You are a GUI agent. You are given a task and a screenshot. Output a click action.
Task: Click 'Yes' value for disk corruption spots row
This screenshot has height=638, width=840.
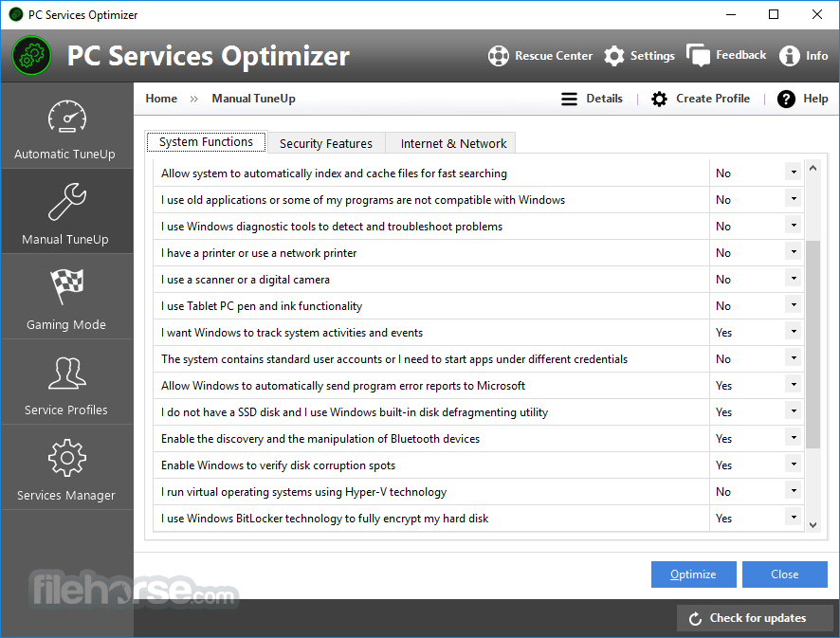pos(723,465)
